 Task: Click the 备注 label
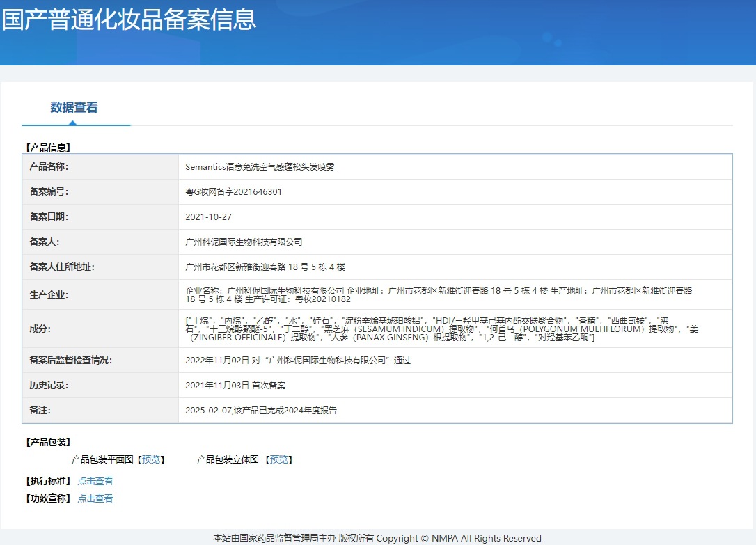pyautogui.click(x=40, y=411)
